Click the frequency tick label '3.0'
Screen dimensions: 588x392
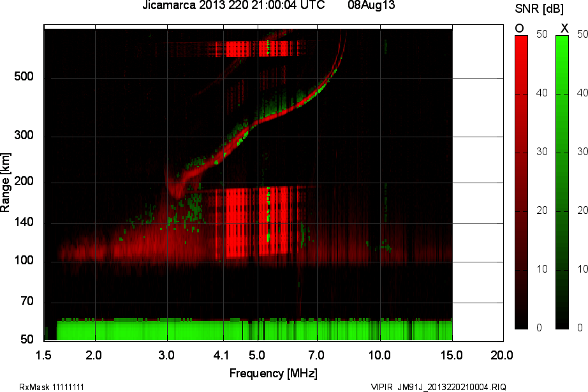pyautogui.click(x=166, y=355)
